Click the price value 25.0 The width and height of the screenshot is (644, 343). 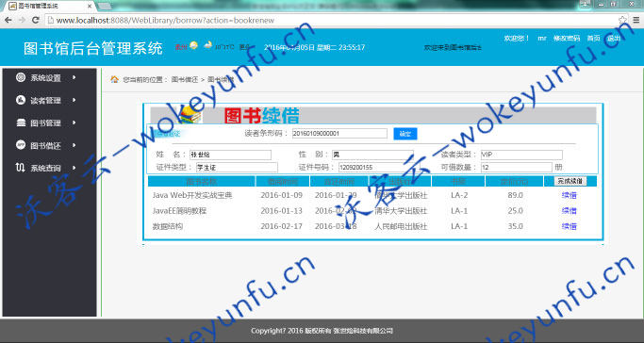(x=515, y=211)
